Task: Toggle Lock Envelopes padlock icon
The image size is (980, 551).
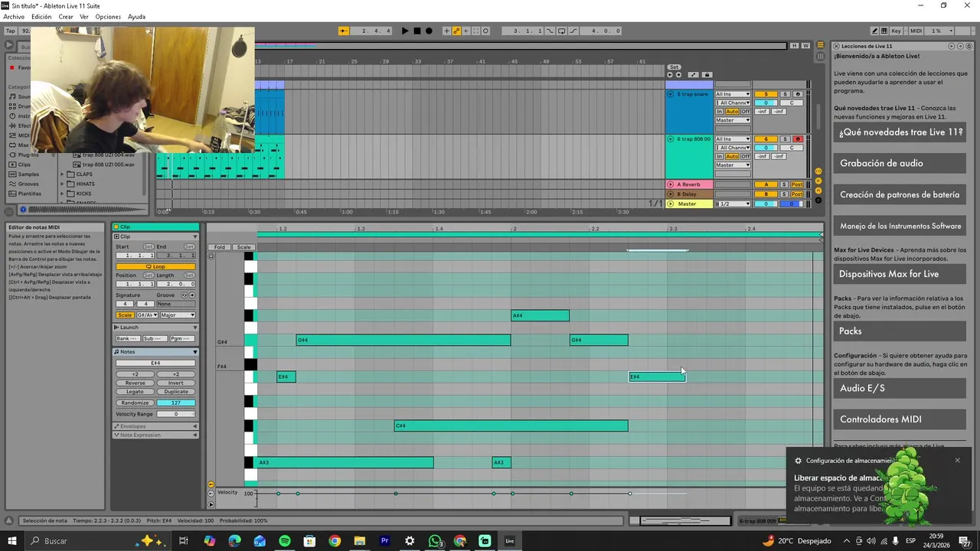Action: pyautogui.click(x=707, y=75)
